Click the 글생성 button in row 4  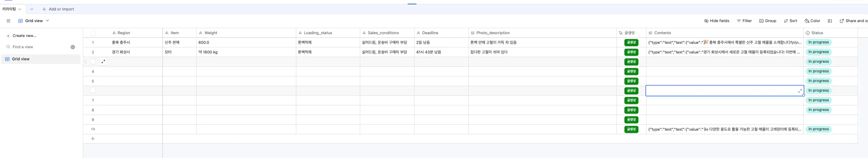pyautogui.click(x=631, y=71)
